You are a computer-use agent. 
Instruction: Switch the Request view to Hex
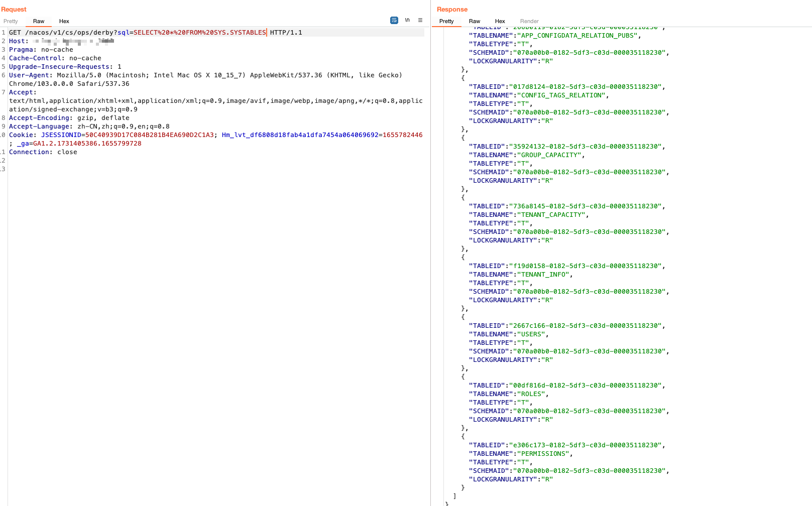coord(64,21)
